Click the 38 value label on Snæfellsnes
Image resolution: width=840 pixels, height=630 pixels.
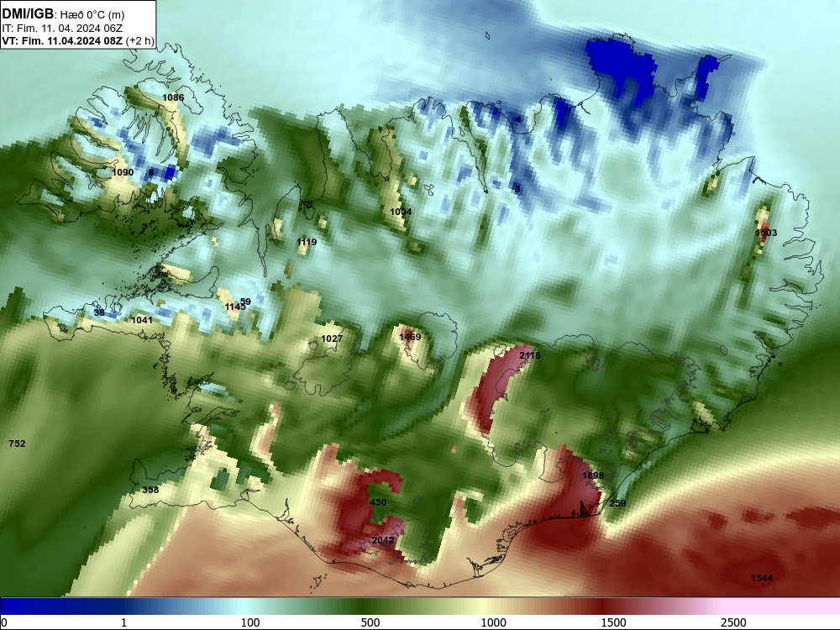tap(98, 312)
